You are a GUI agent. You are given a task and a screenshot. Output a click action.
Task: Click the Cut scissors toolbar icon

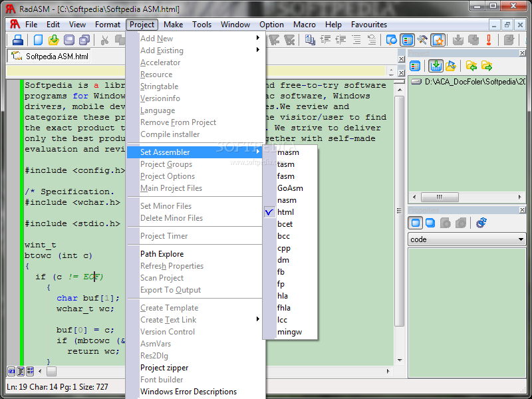[104, 40]
